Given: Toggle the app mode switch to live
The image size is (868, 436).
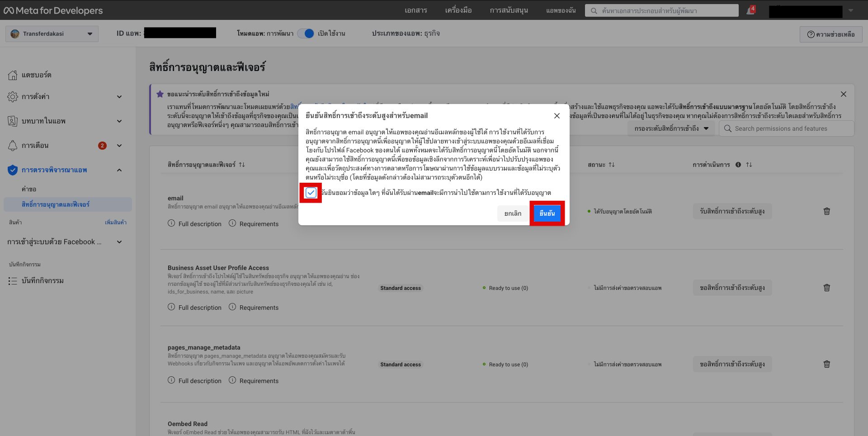Looking at the screenshot, I should coord(306,33).
